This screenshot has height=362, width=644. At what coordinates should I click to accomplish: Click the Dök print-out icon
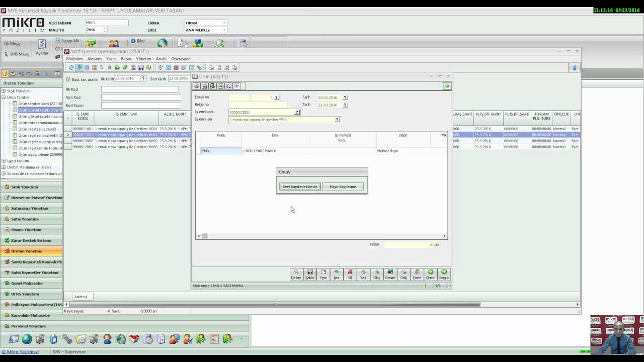click(404, 274)
